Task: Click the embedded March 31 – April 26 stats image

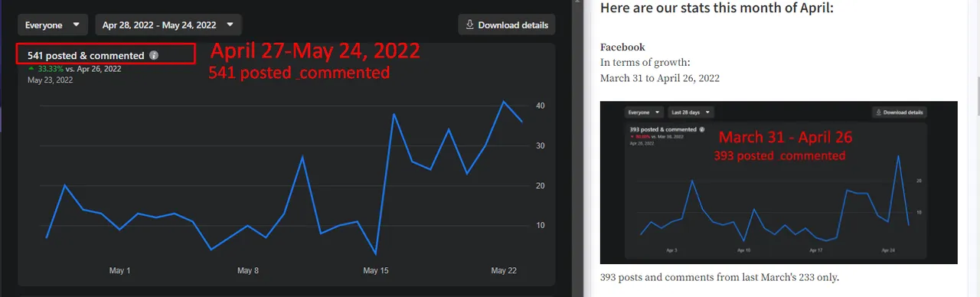Action: pyautogui.click(x=779, y=182)
